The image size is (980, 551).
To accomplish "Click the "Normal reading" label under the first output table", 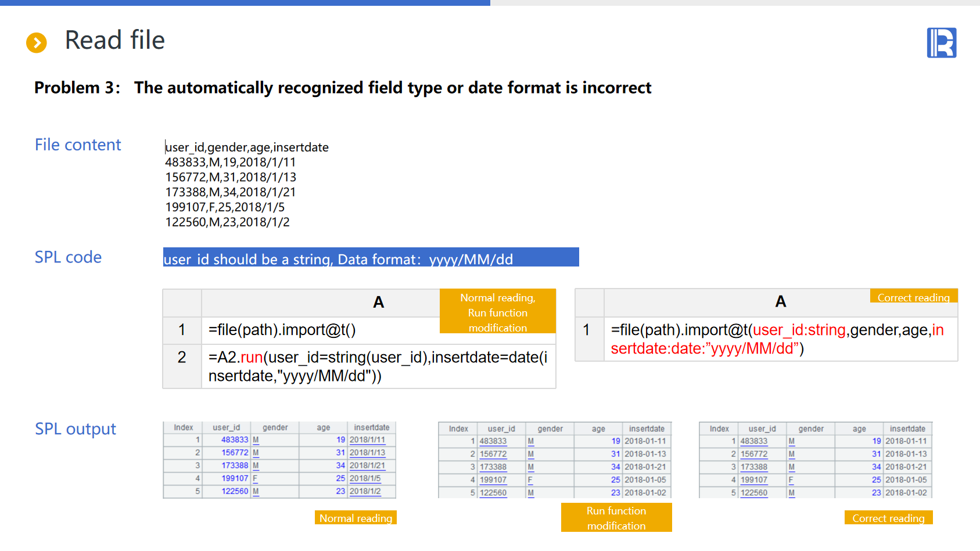I will click(x=356, y=518).
